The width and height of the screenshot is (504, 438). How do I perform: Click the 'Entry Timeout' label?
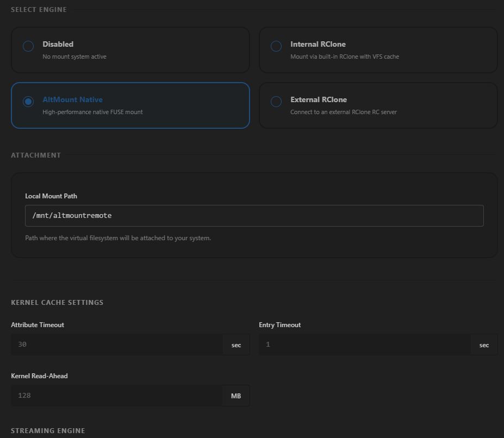(x=279, y=325)
